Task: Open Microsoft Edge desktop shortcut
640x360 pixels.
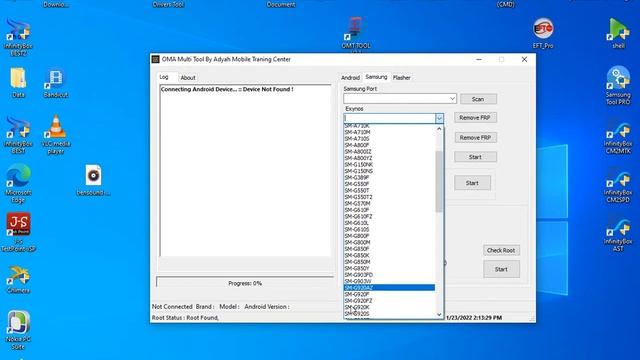Action: click(18, 183)
